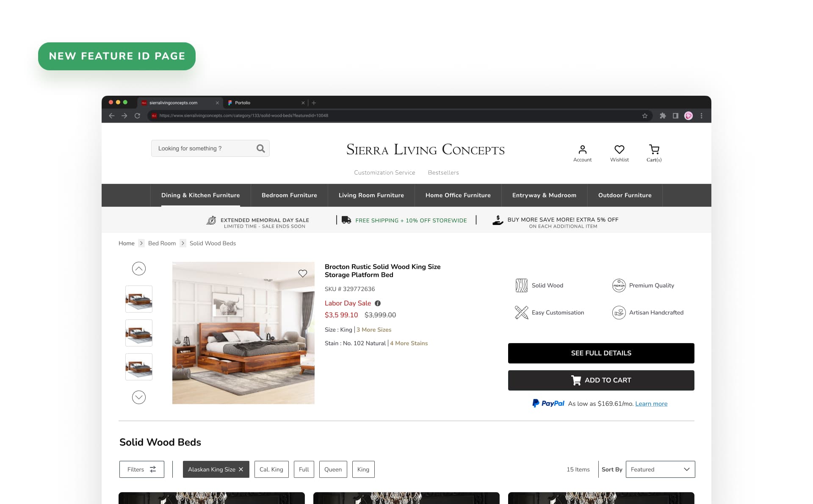Image resolution: width=813 pixels, height=504 pixels.
Task: Reload the page with refresh icon
Action: click(x=137, y=116)
